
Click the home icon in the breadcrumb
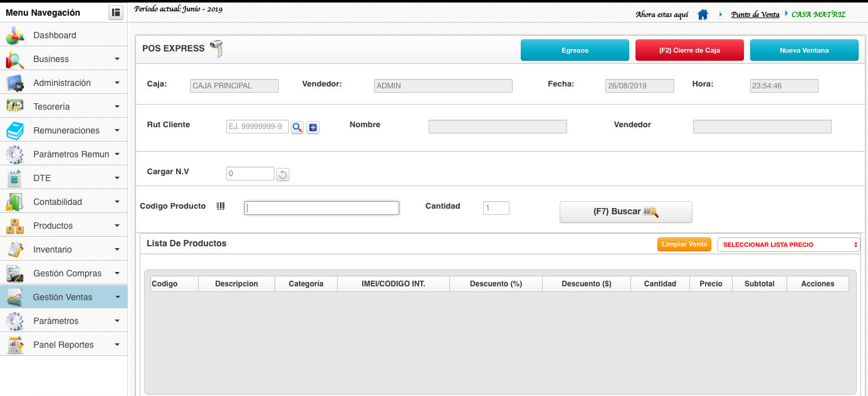703,14
